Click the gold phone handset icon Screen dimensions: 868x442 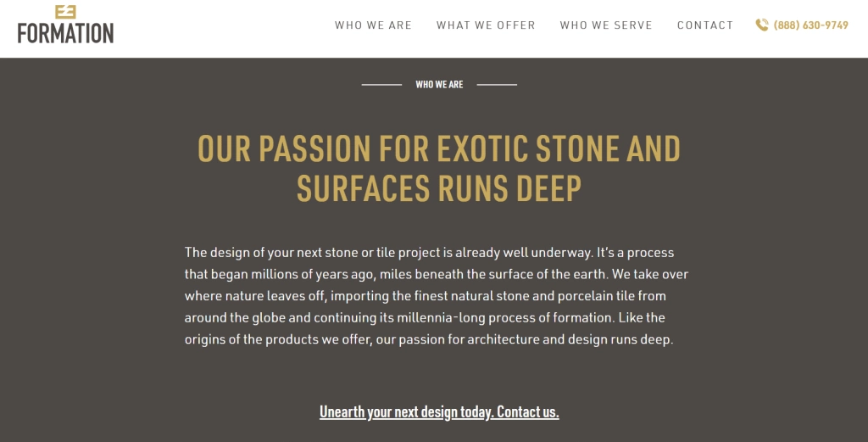(x=762, y=25)
